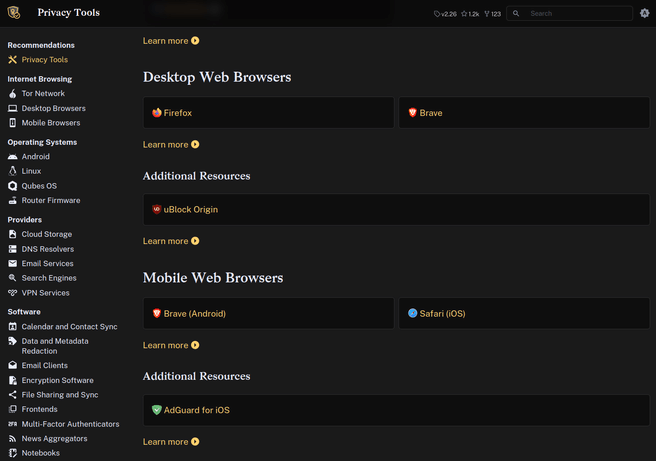Open VPN Services sidebar link

pyautogui.click(x=46, y=293)
